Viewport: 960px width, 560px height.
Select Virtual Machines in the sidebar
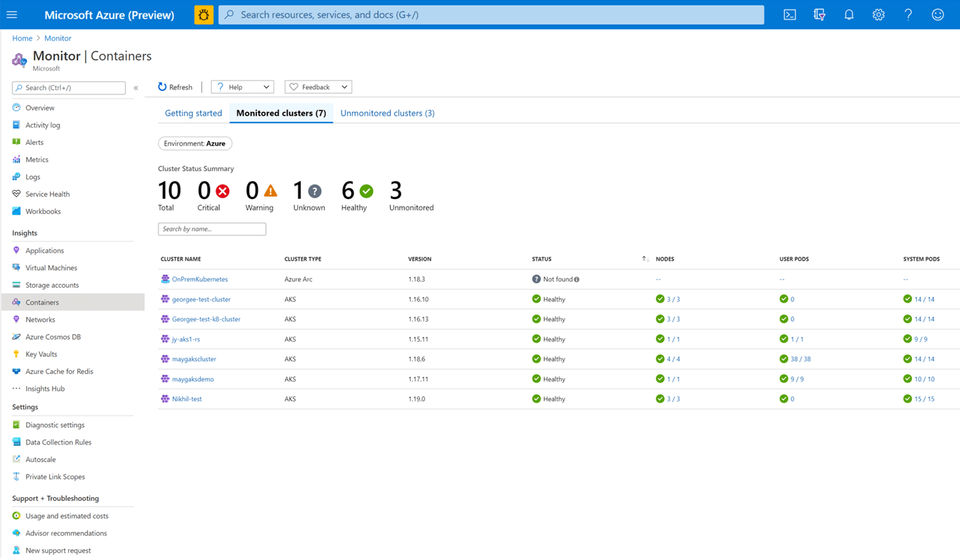click(51, 268)
